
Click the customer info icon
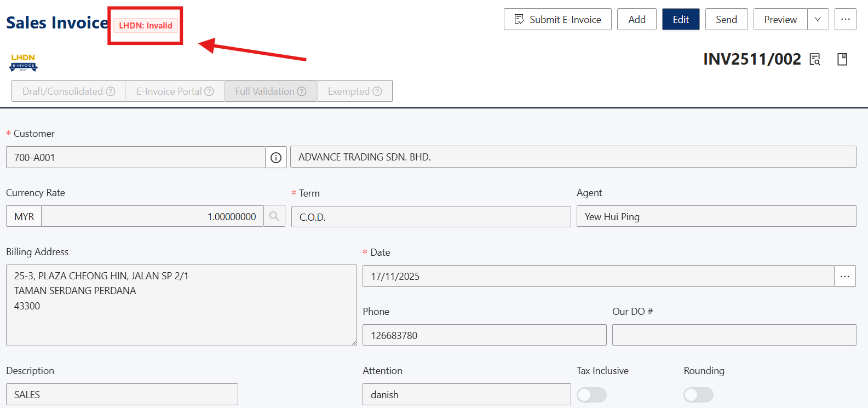276,158
